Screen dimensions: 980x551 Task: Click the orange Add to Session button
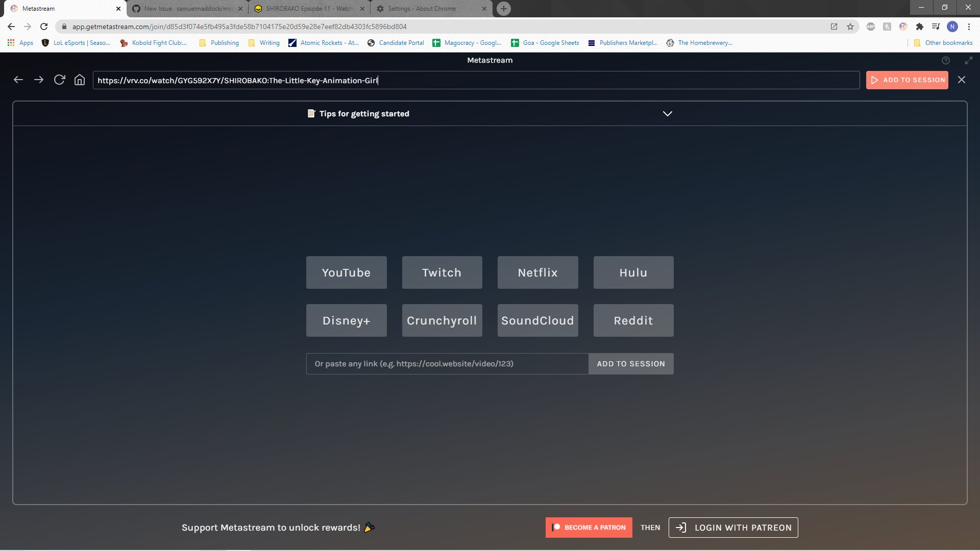[x=907, y=80]
